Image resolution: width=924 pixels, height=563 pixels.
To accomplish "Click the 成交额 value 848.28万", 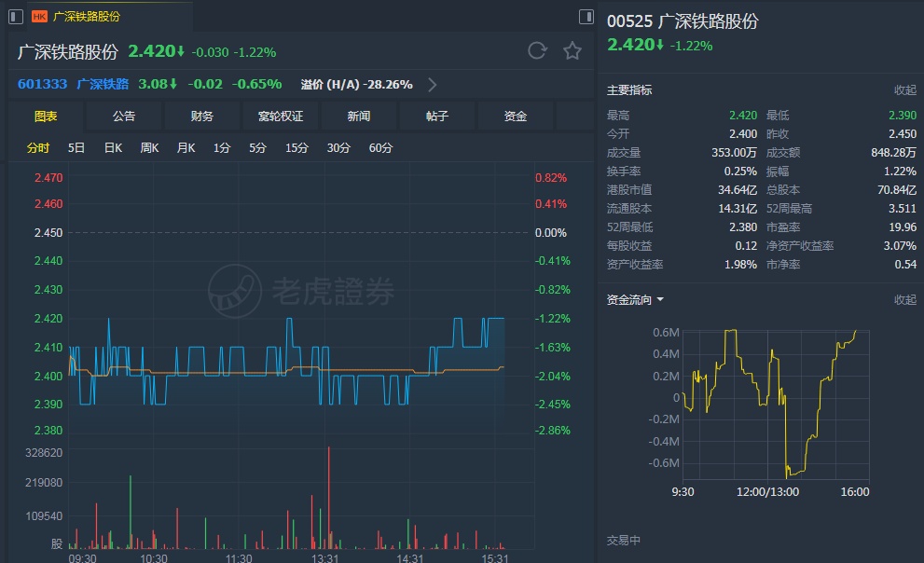I will tap(894, 153).
